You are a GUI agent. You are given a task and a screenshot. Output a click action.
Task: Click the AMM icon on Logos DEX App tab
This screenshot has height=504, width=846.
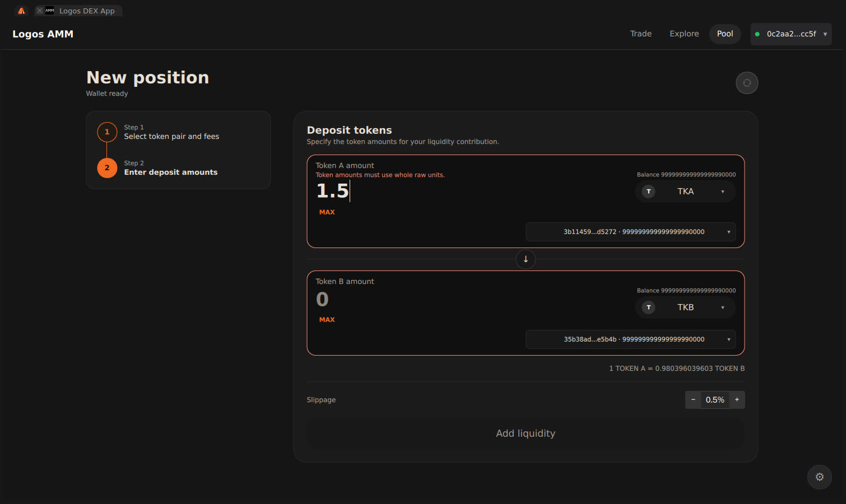click(50, 11)
